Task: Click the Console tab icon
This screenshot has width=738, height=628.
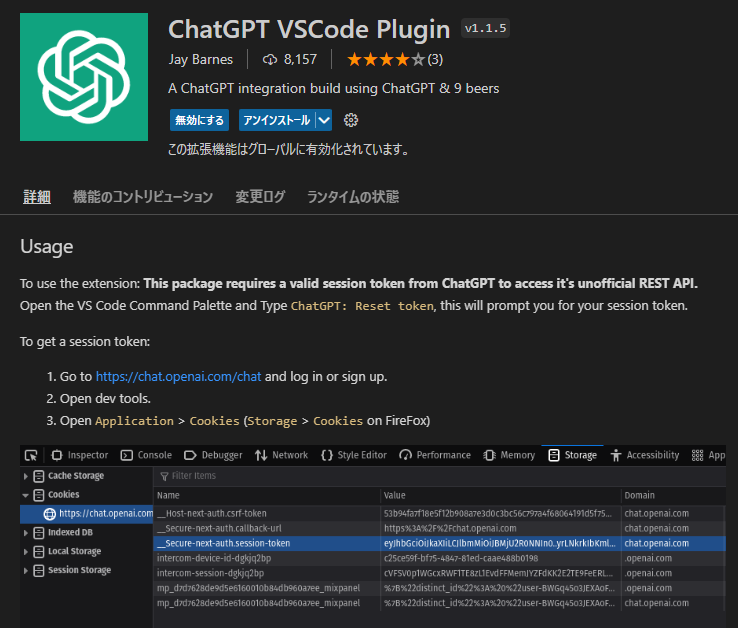Action: [127, 455]
